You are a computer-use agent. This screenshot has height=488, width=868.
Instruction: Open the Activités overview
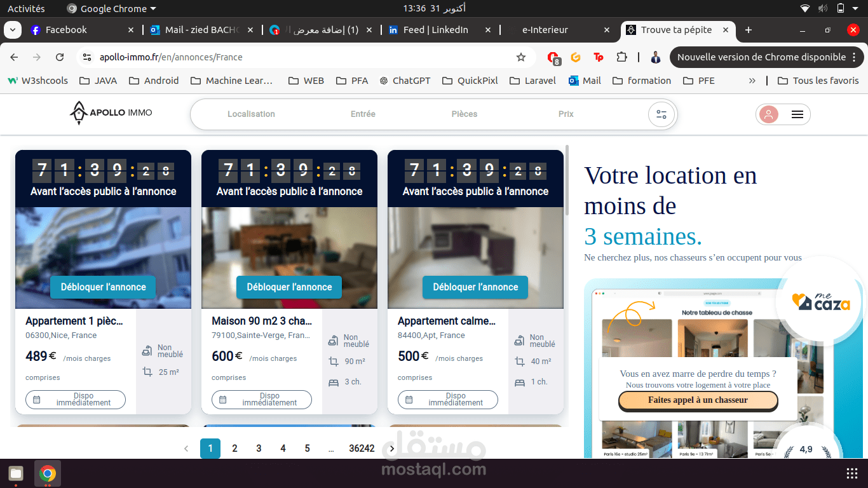pos(26,8)
